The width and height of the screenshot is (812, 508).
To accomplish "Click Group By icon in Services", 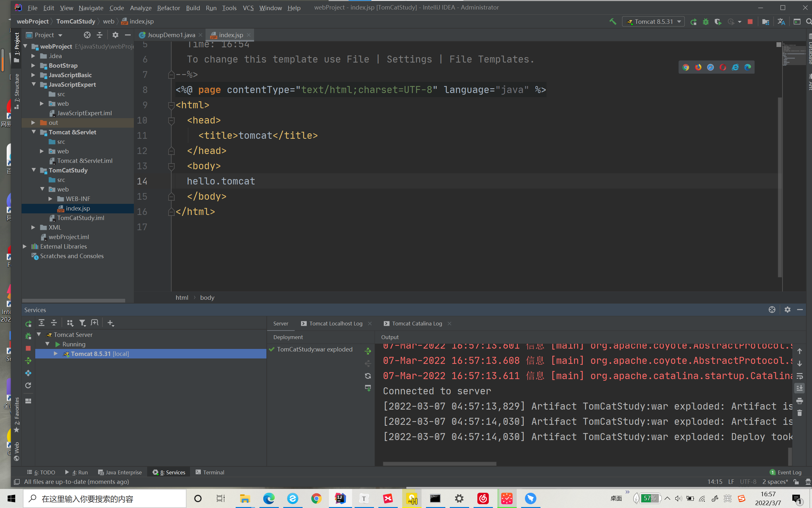I will click(70, 323).
